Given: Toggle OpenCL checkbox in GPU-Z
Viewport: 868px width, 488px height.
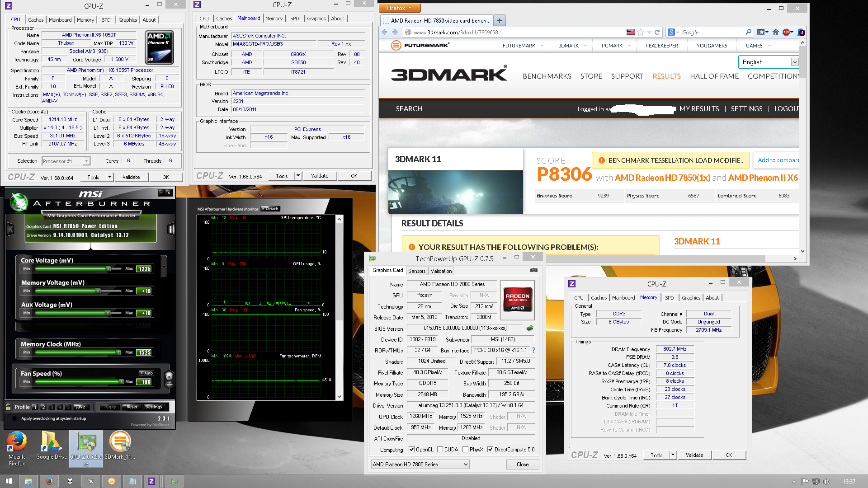Looking at the screenshot, I should [411, 450].
